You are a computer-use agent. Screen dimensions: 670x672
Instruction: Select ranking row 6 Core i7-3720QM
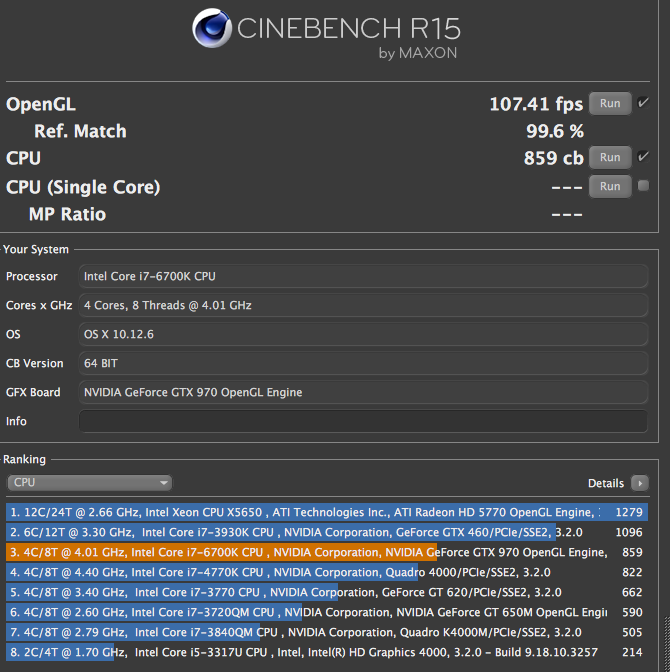pos(327,612)
